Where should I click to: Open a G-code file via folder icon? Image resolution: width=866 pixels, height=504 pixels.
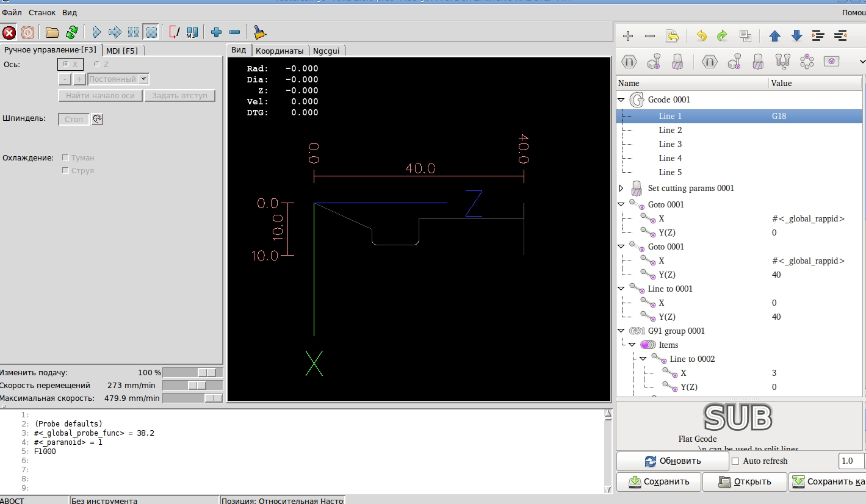coord(52,32)
